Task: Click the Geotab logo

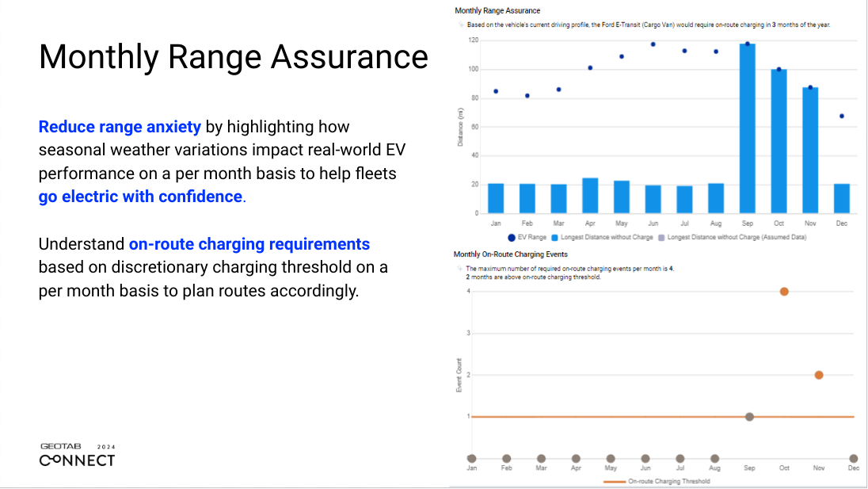Action: (x=78, y=449)
